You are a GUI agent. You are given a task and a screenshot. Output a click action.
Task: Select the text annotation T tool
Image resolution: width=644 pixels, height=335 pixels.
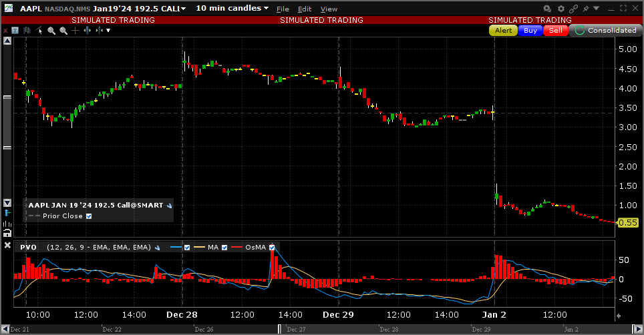(15, 30)
